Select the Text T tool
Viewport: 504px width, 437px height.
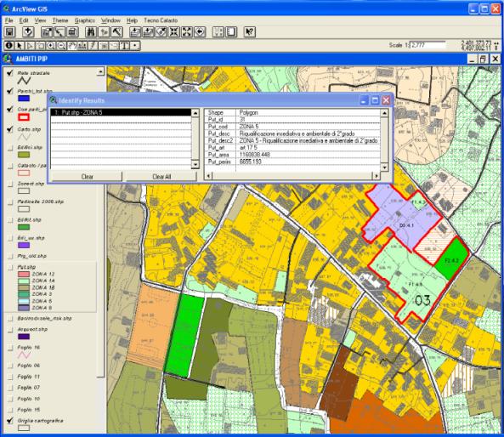click(124, 46)
